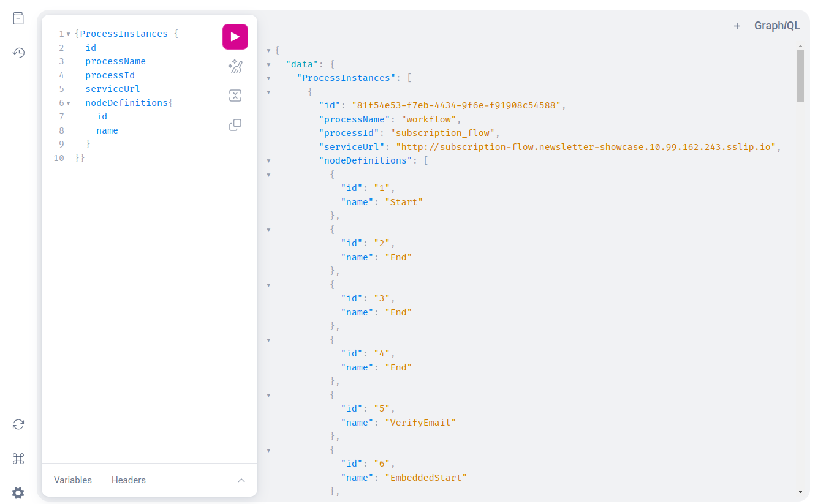Image resolution: width=818 pixels, height=504 pixels.
Task: Collapse the Start node object in the response
Action: (268, 174)
